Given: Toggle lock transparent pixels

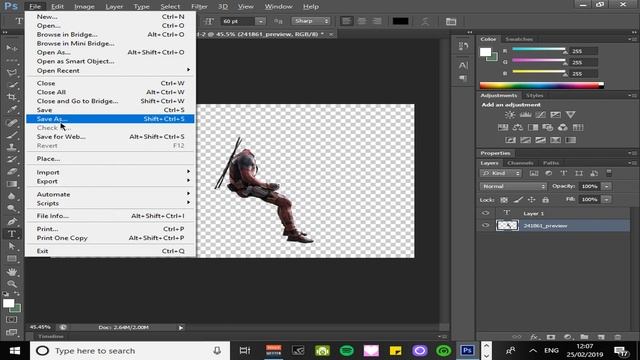Looking at the screenshot, I should pyautogui.click(x=504, y=200).
